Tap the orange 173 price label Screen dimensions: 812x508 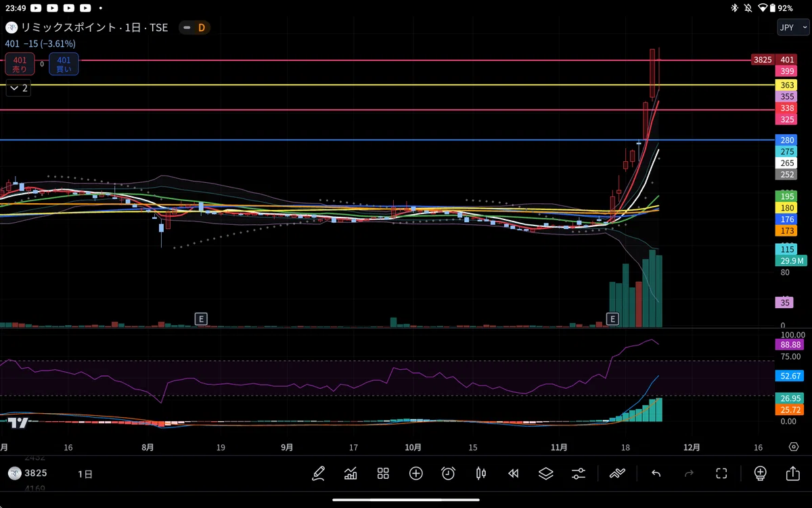pyautogui.click(x=787, y=231)
